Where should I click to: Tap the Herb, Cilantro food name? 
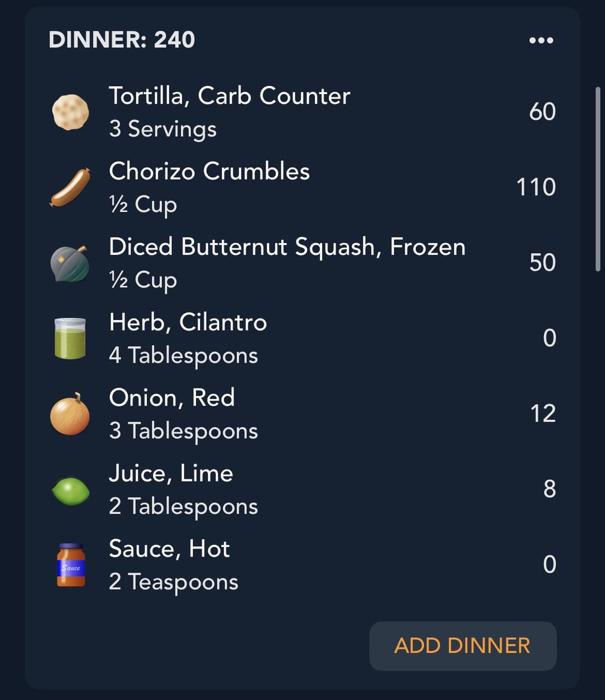(188, 323)
